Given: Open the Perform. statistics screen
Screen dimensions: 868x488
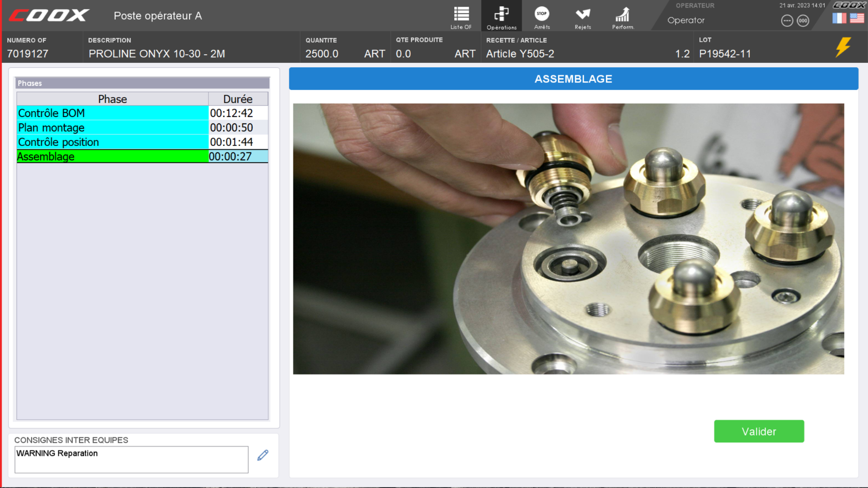Looking at the screenshot, I should click(623, 17).
